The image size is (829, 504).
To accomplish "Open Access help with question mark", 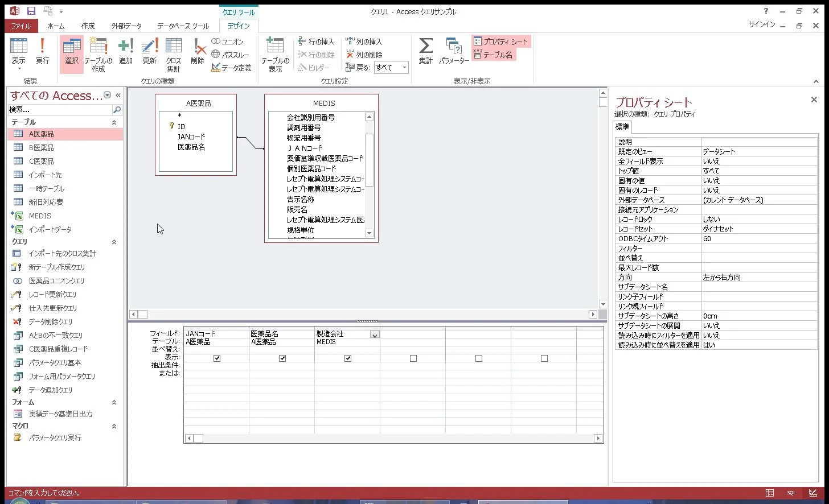I will (766, 11).
